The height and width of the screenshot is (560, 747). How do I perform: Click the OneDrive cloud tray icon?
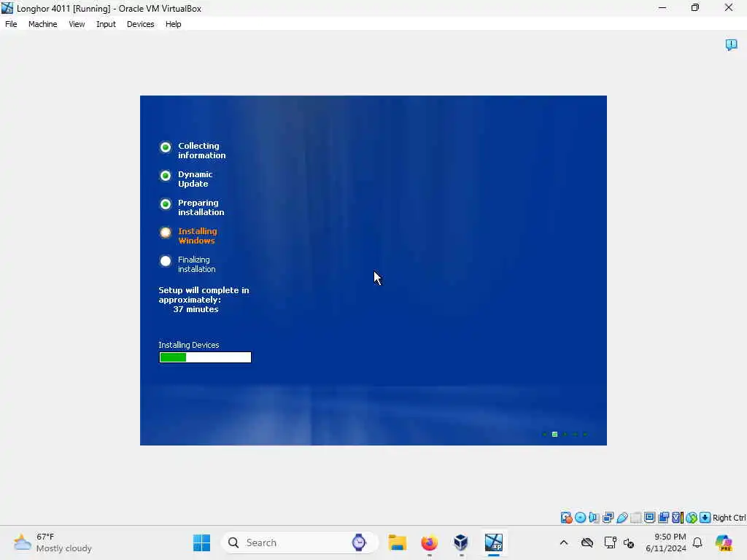coord(587,542)
